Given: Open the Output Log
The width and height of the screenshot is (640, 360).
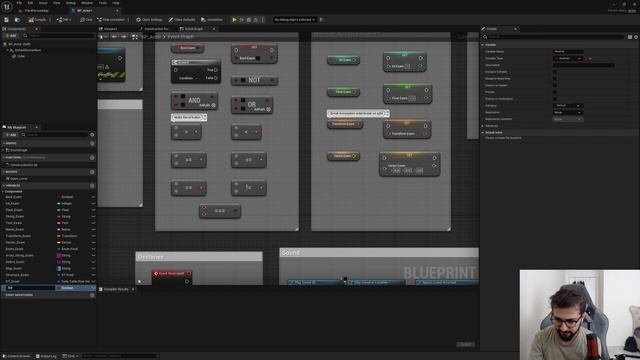Looking at the screenshot, I should [x=46, y=356].
